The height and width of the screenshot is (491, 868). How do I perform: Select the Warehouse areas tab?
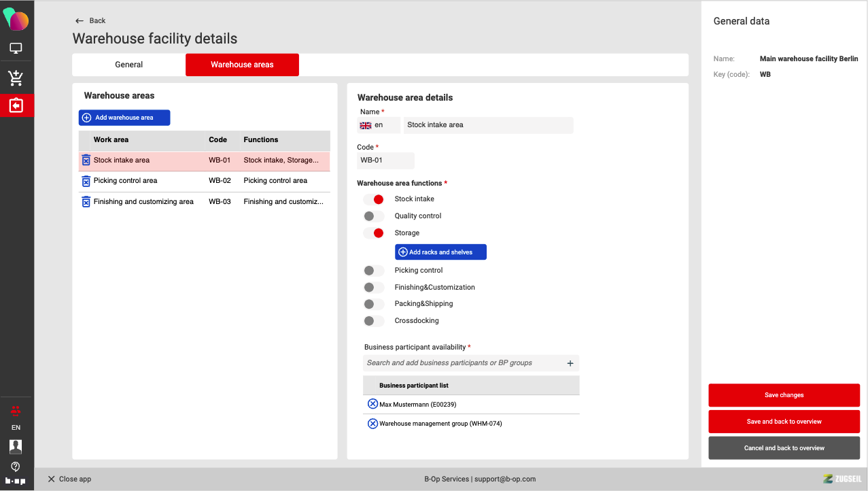tap(242, 65)
